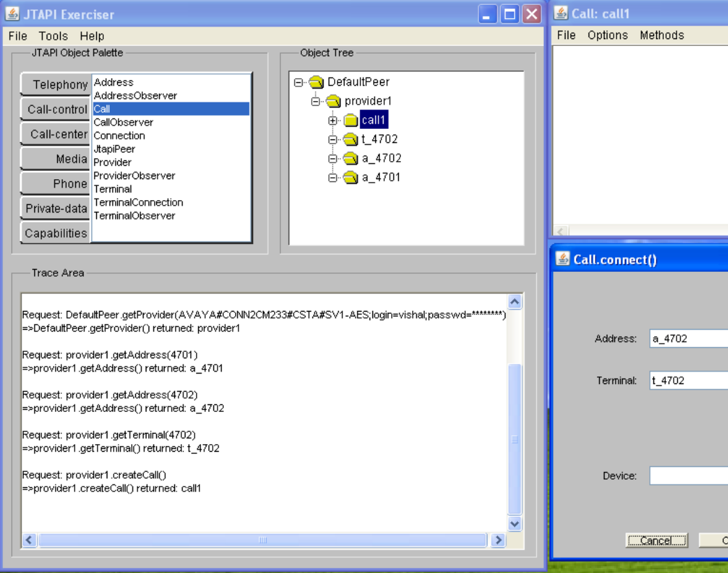Screen dimensions: 728x573
Task: Click the Trace Area vertical scrollbar thumb
Action: coord(515,439)
